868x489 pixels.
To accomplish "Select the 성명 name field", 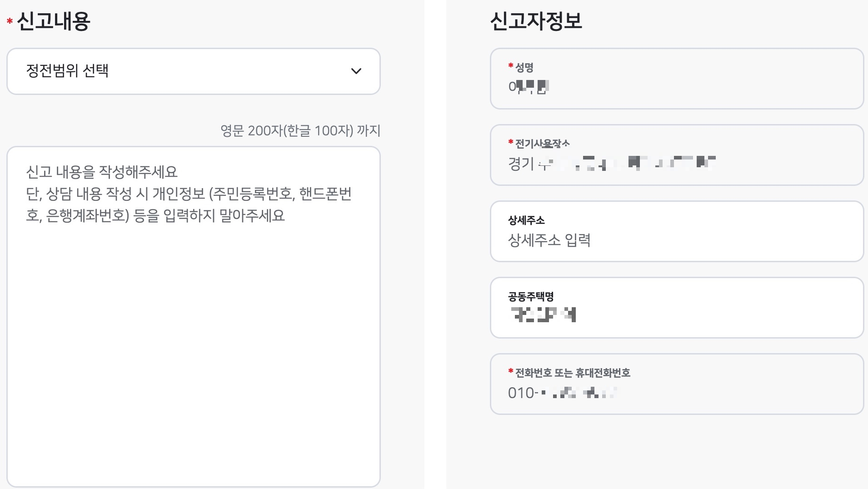I will click(x=676, y=78).
